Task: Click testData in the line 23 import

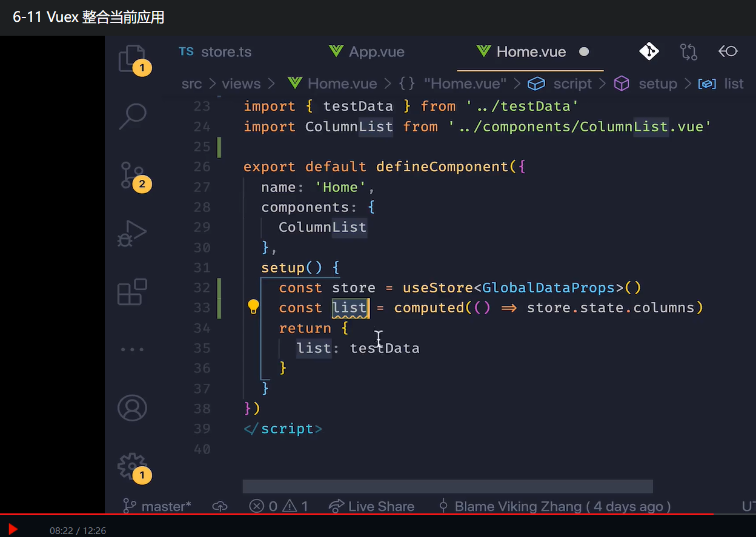Action: 358,107
